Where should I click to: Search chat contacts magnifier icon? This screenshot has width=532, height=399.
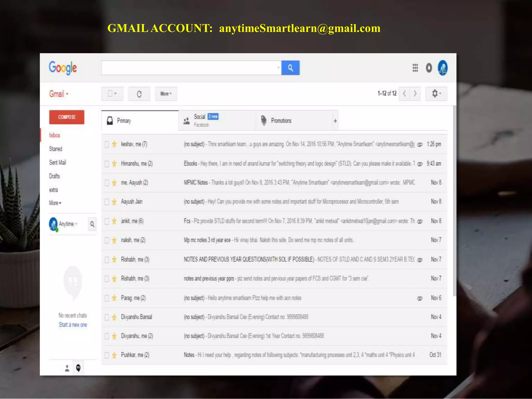click(92, 224)
